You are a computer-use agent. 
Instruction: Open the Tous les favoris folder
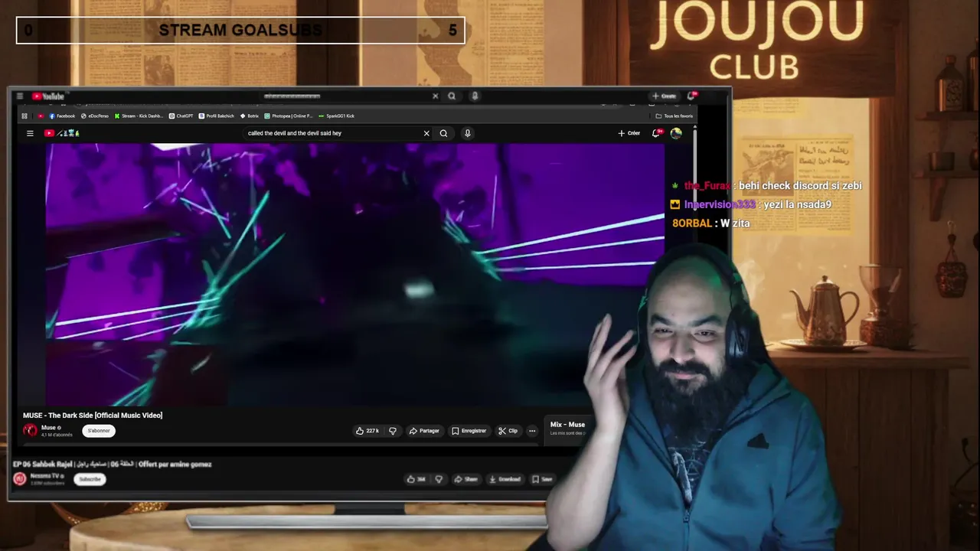pyautogui.click(x=675, y=116)
